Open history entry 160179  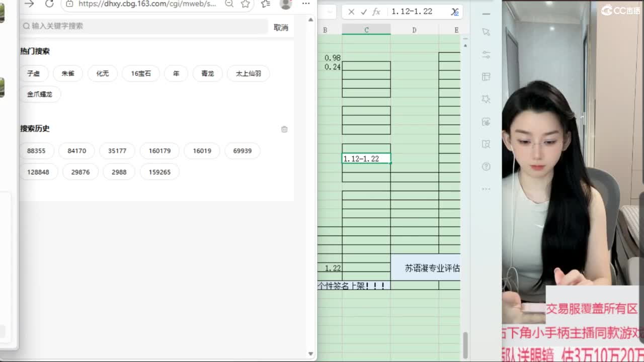(x=159, y=151)
